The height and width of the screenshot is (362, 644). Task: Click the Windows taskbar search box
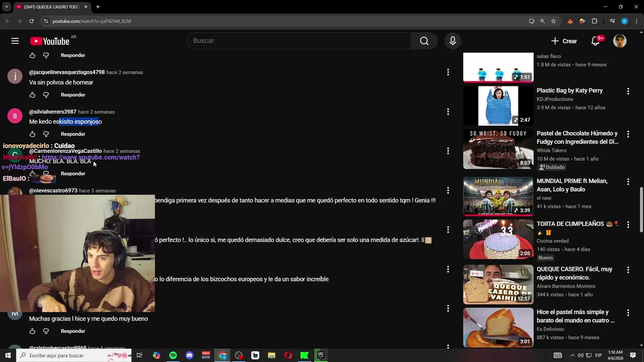tap(73, 355)
